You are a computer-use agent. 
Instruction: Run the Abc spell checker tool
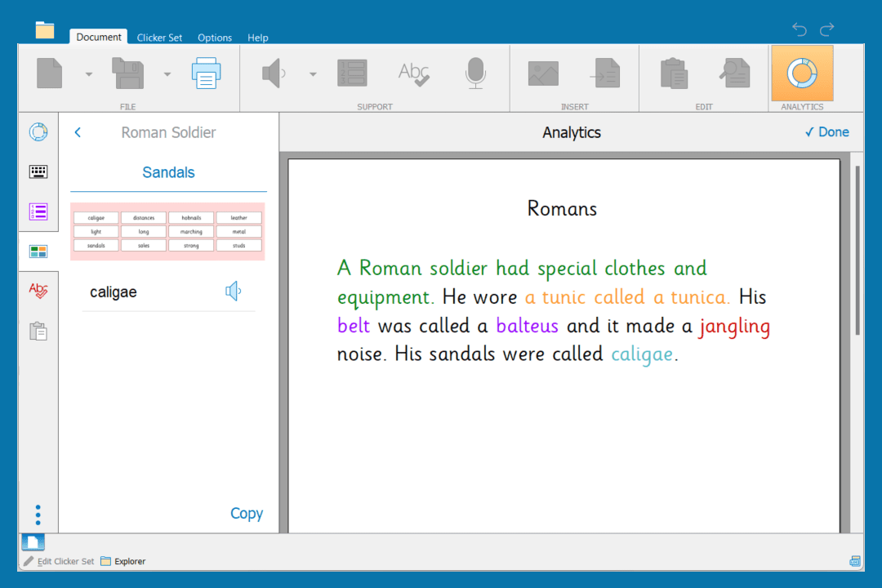point(414,73)
